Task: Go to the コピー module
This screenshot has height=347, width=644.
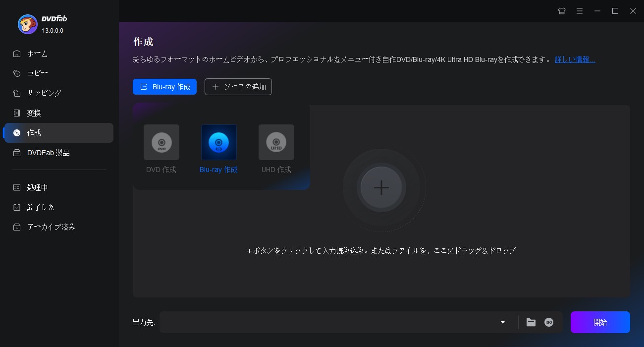Action: click(58, 73)
